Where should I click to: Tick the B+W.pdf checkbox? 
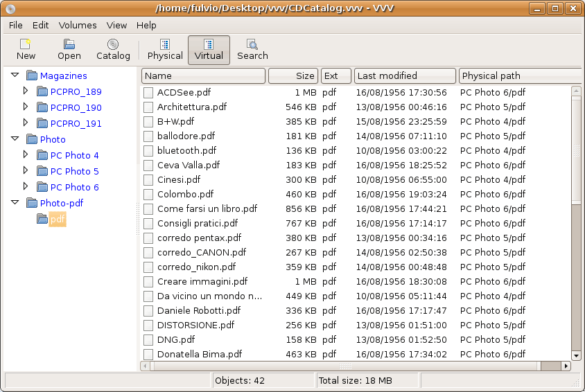click(x=148, y=121)
